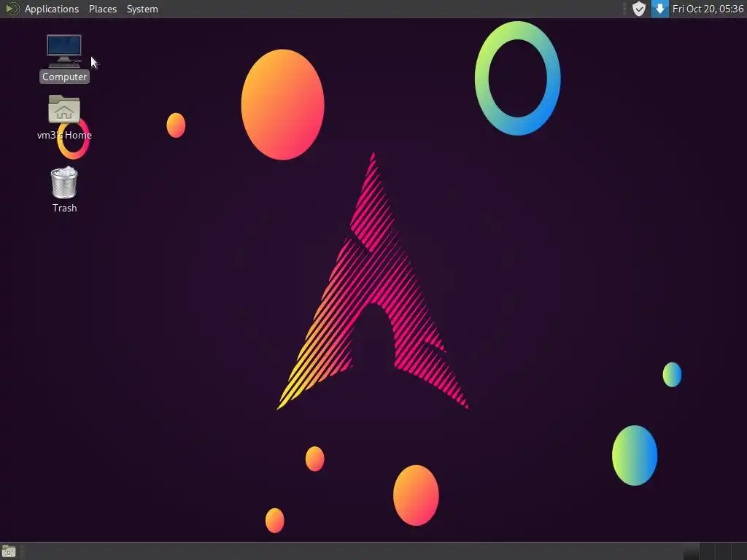
Task: Click the show desktop button in bottom panel
Action: point(9,551)
